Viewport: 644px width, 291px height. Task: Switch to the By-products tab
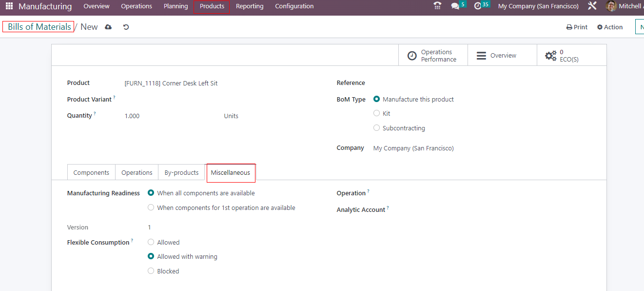point(181,172)
